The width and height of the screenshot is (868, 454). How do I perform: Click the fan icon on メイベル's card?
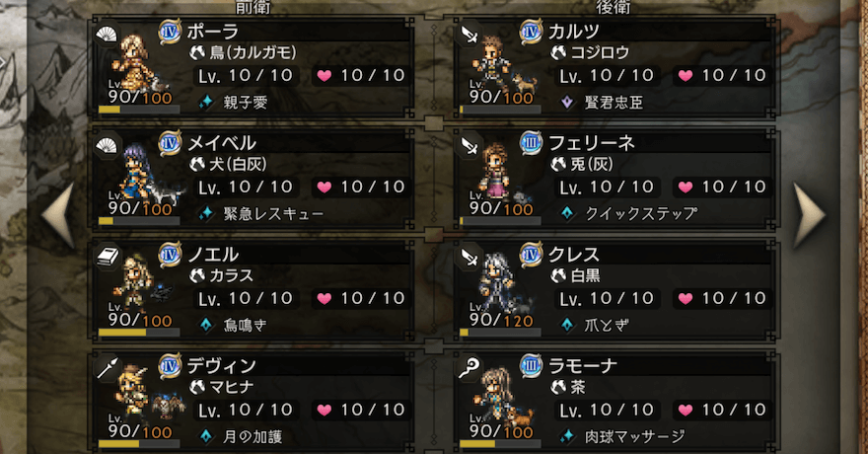[x=107, y=146]
